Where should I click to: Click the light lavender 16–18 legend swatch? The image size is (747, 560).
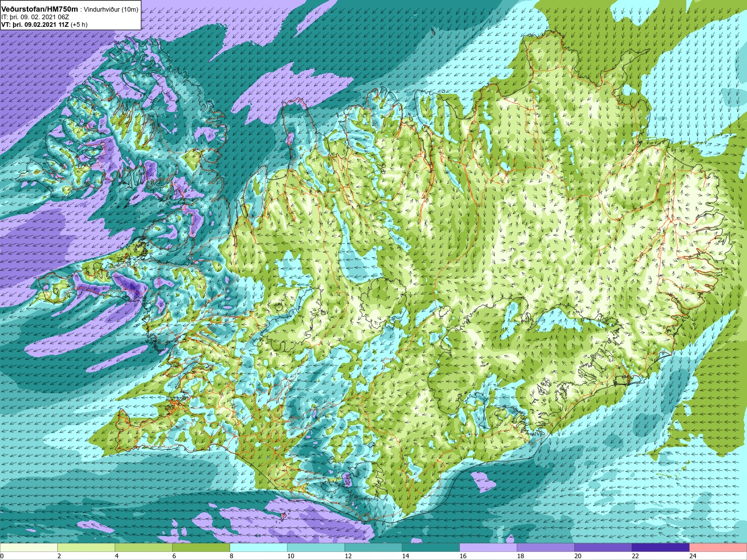488,548
